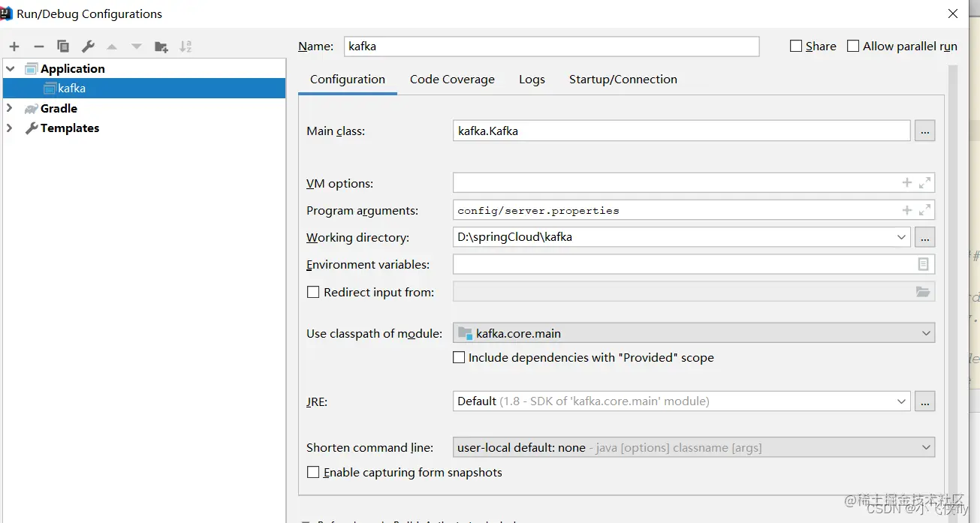Add VM options plus icon
Screen dimensions: 980x523
click(907, 182)
